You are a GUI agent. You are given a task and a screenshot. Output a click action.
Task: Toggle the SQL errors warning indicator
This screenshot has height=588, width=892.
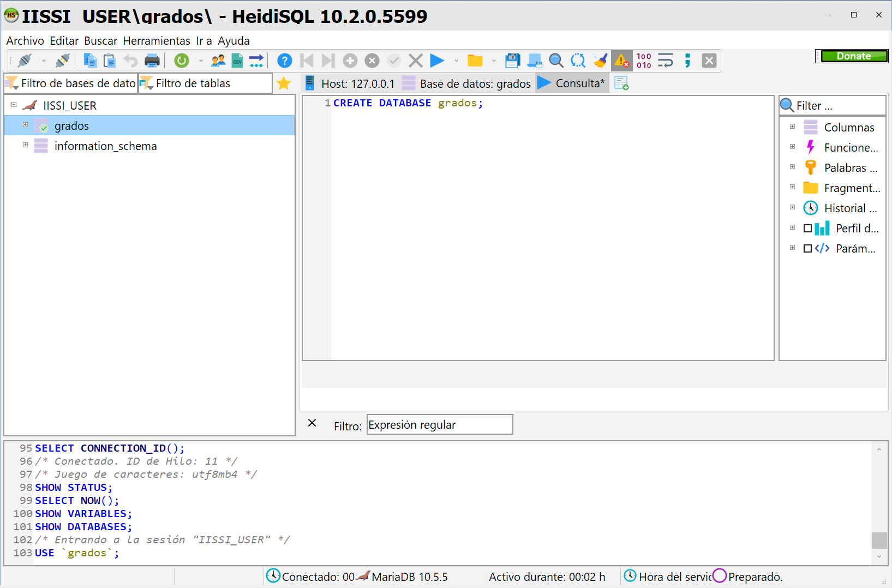click(x=621, y=61)
